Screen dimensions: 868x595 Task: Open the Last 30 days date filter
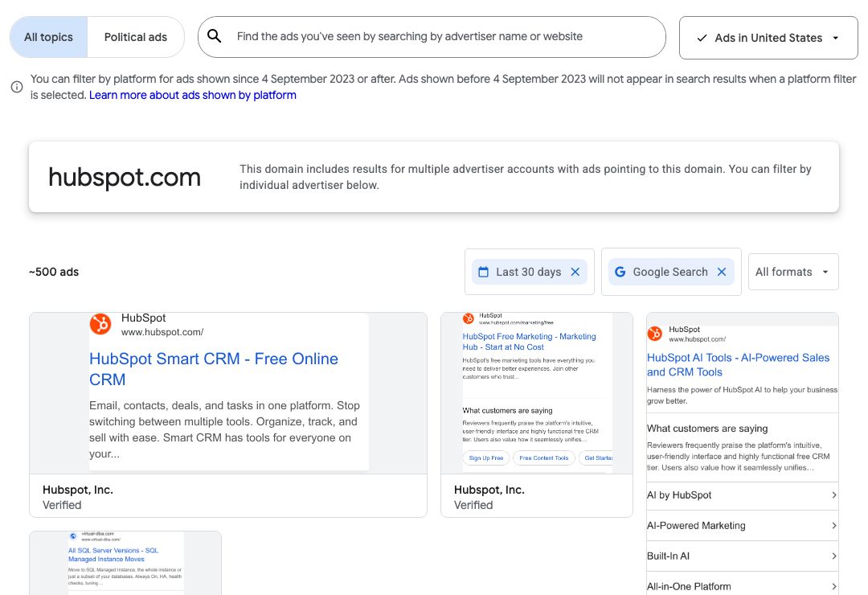tap(529, 272)
